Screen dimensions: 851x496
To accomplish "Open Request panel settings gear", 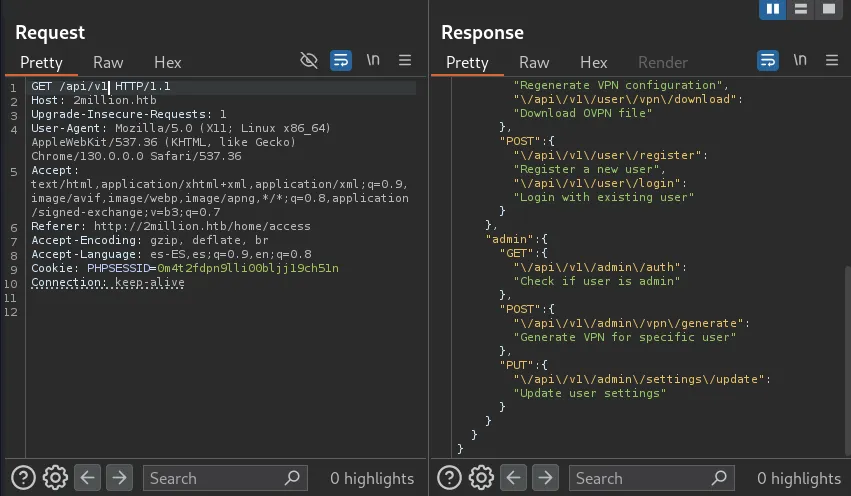I will (x=55, y=478).
